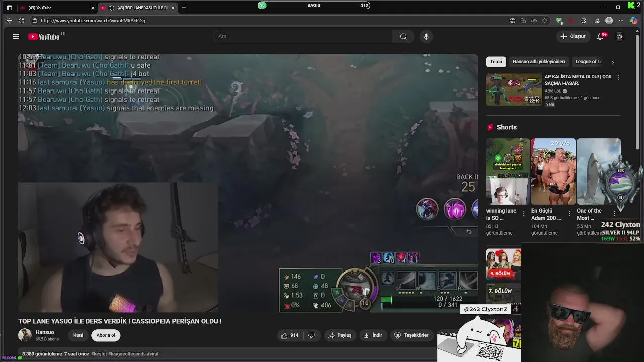This screenshot has width=644, height=362.
Task: Share the video with Paylaş
Action: click(340, 335)
